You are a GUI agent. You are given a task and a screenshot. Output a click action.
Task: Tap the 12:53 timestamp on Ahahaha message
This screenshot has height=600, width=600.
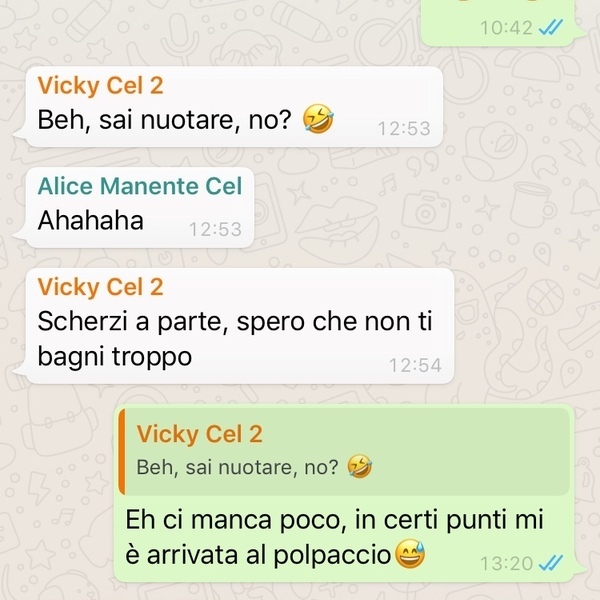215,229
